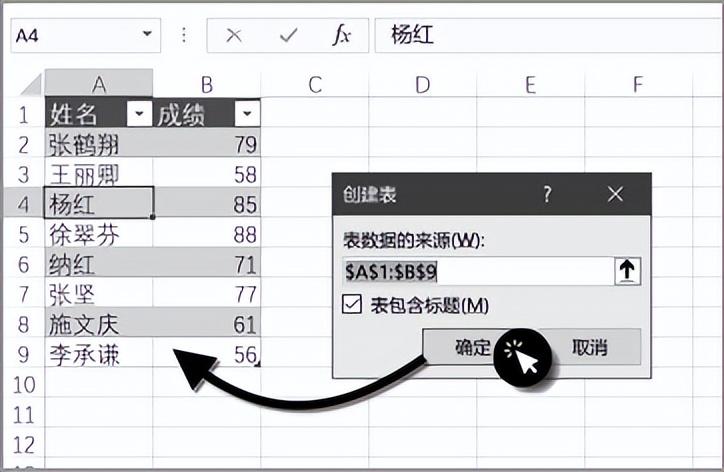Click the collapse dialog range selector arrow

point(629,271)
